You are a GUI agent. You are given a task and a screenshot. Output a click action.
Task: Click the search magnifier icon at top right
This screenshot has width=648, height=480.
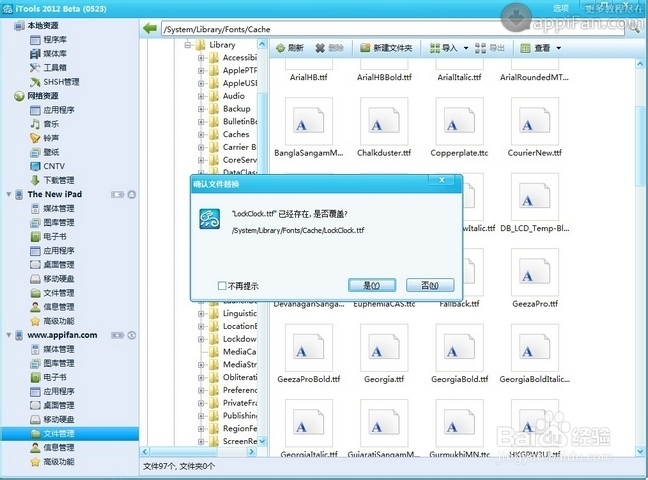click(x=634, y=29)
